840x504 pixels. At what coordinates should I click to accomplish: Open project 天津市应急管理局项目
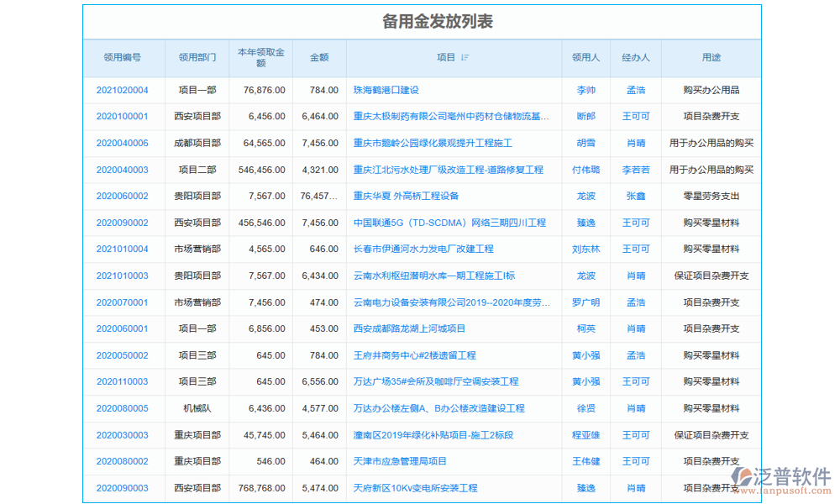point(399,461)
